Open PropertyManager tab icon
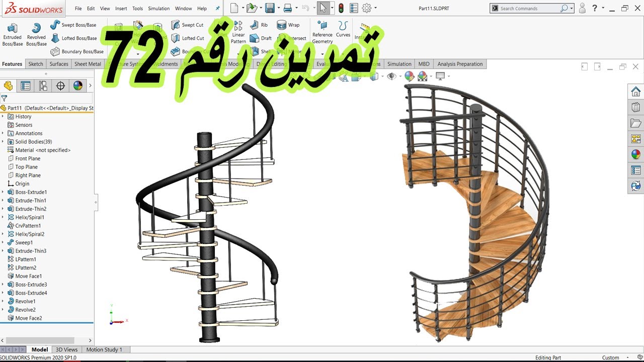This screenshot has height=362, width=644. [x=26, y=86]
